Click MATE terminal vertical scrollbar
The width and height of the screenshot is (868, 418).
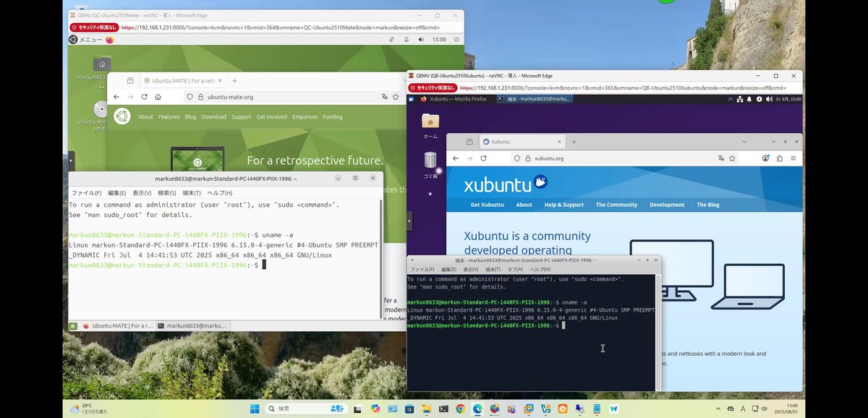coord(380,258)
